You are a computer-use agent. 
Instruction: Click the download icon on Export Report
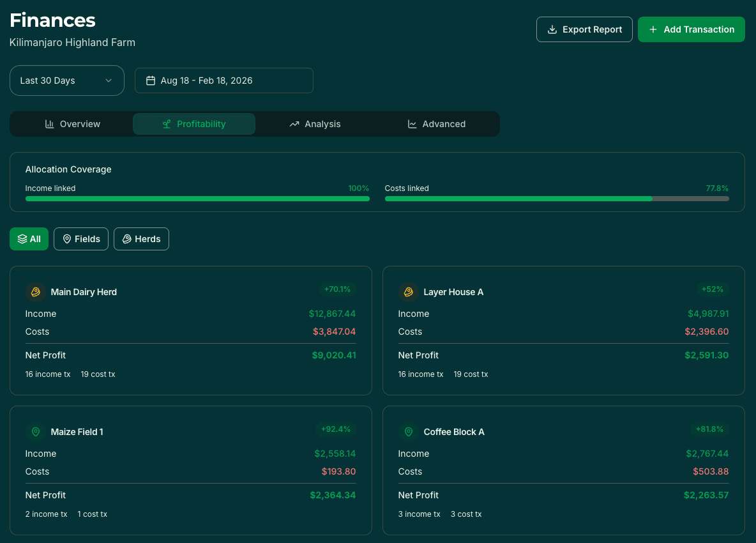552,29
